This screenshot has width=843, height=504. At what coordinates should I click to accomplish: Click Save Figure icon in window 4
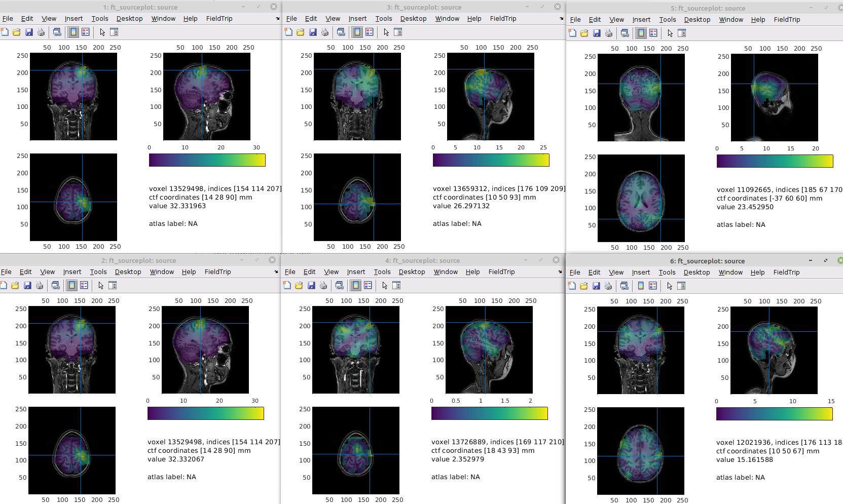click(x=311, y=285)
